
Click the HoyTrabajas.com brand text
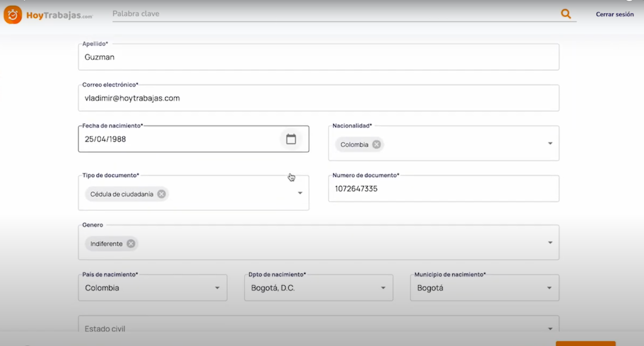point(59,15)
